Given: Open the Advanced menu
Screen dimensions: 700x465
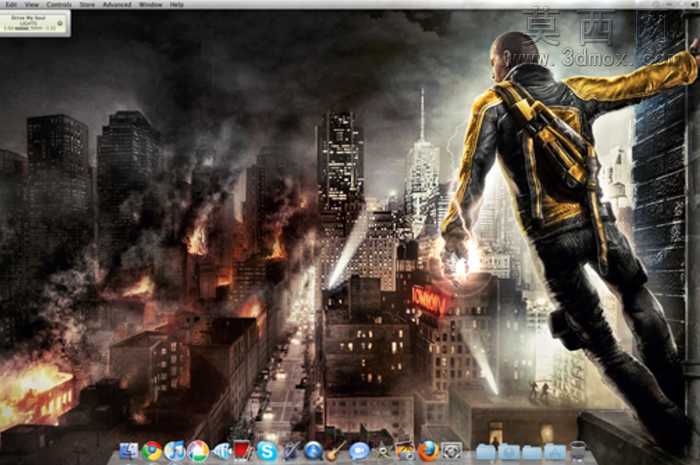Looking at the screenshot, I should [117, 4].
